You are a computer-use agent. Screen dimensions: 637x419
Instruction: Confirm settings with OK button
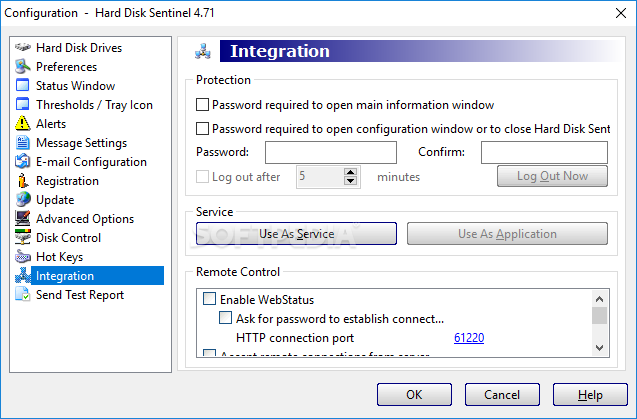[414, 395]
